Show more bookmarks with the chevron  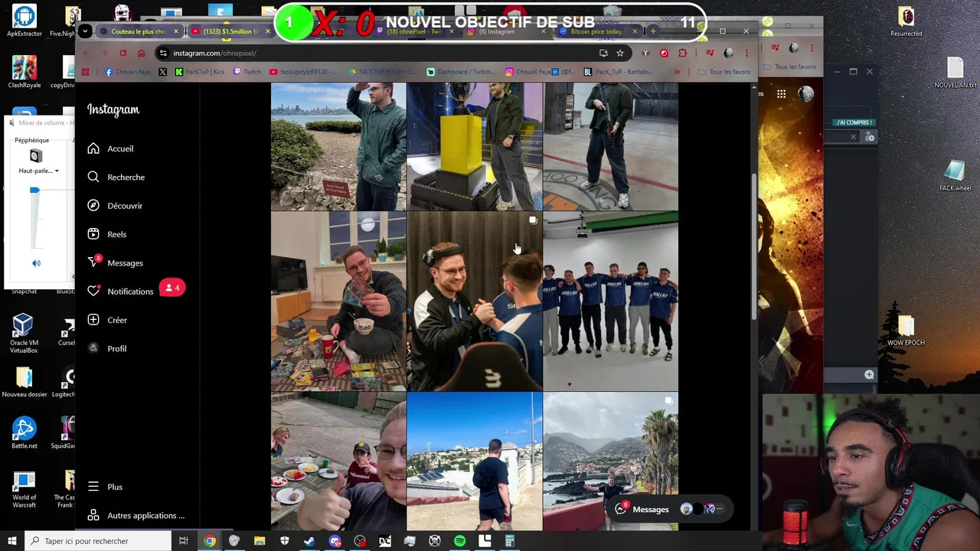pos(677,72)
